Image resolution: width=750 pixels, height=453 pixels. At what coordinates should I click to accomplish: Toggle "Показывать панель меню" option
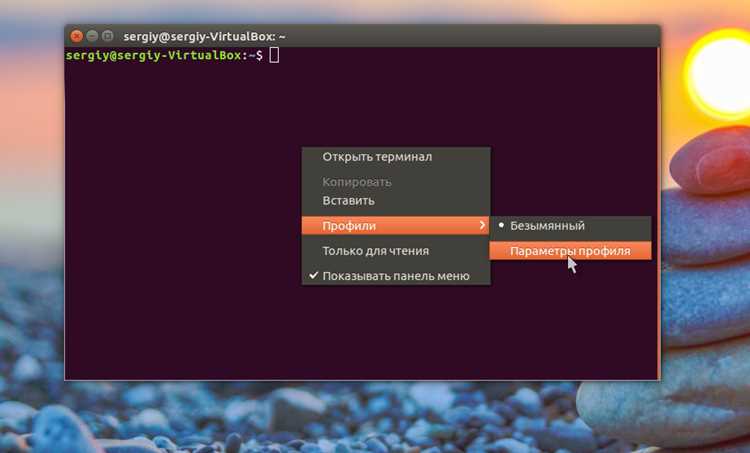tap(396, 276)
